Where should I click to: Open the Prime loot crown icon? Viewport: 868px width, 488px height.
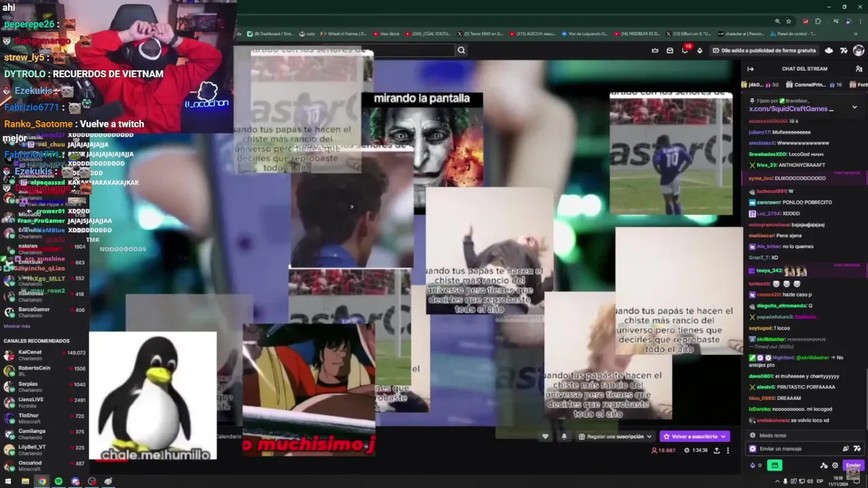pos(654,50)
